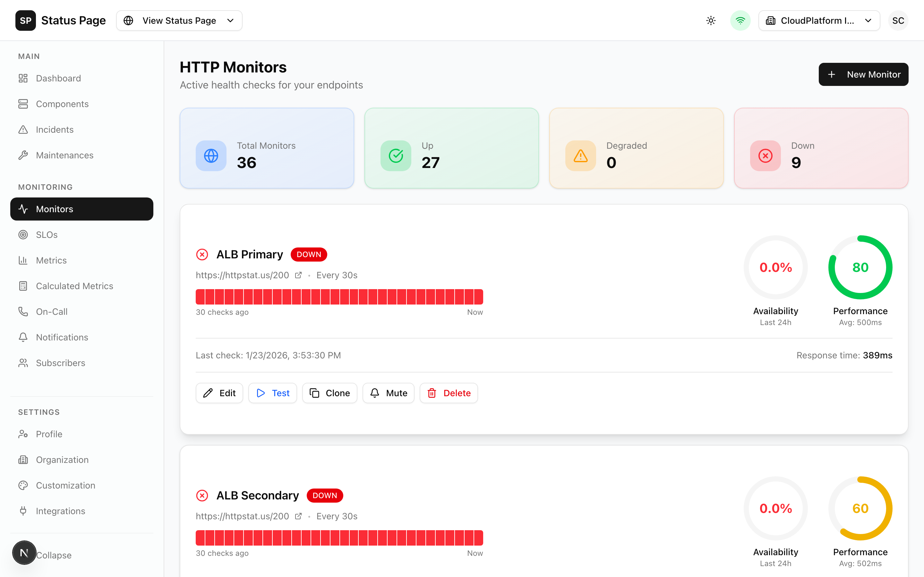Click the Down red X card icon

click(x=765, y=156)
